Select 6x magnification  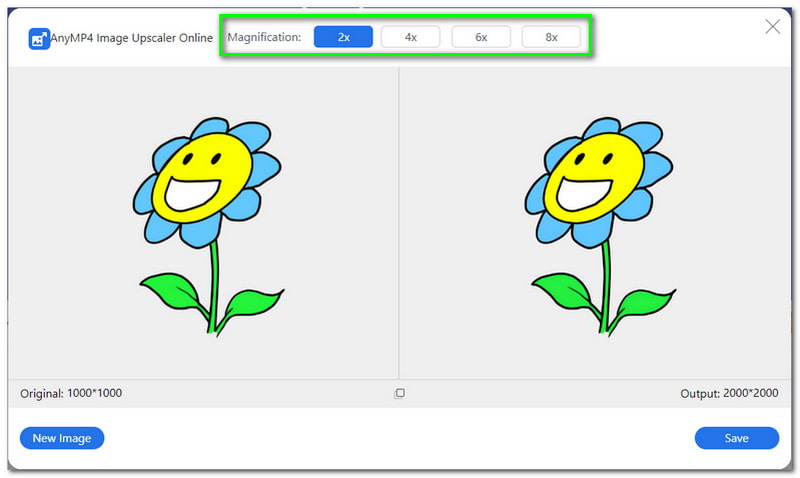[481, 37]
